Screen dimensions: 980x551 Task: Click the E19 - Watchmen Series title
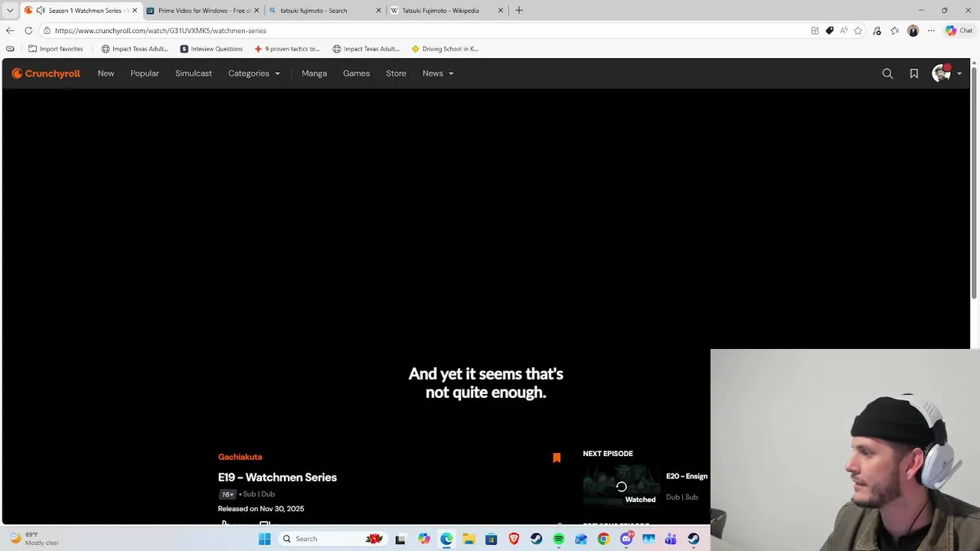[277, 478]
